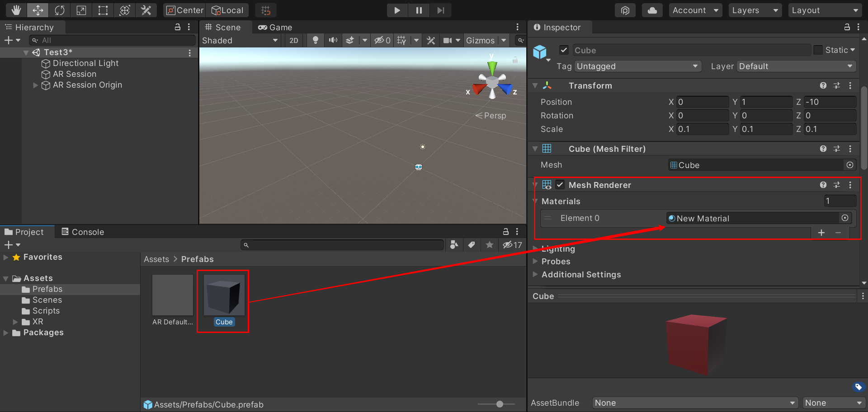Open the Account dropdown
868x412 pixels.
pyautogui.click(x=696, y=10)
